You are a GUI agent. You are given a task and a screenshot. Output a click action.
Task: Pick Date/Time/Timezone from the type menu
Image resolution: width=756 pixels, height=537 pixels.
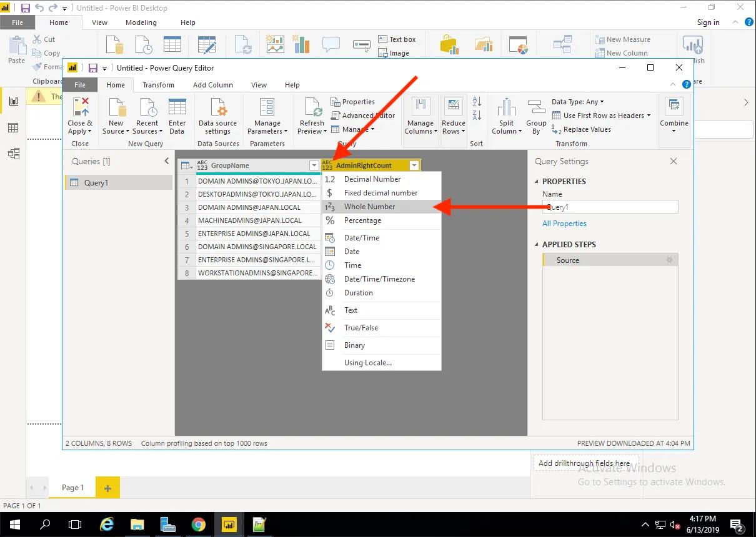pos(382,279)
